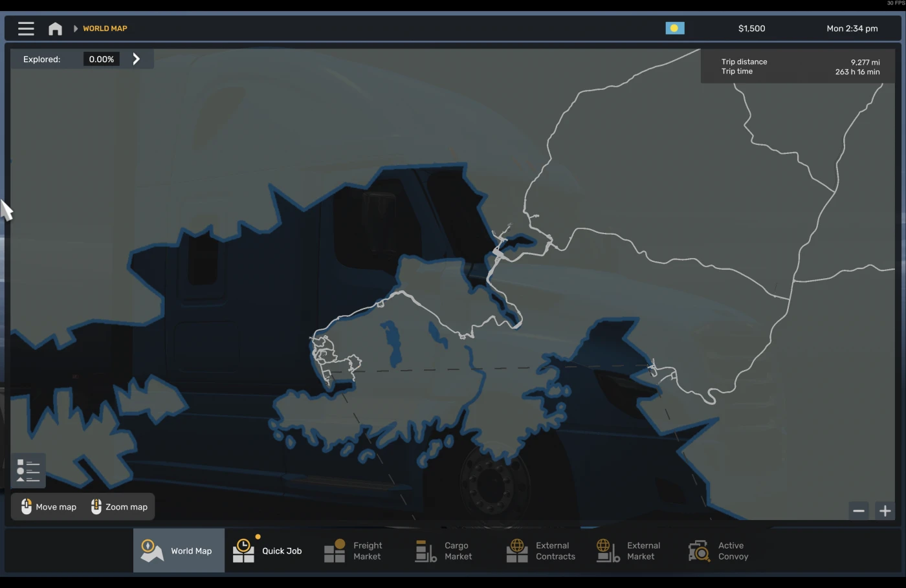Open the hamburger menu
The image size is (906, 588).
pos(26,28)
